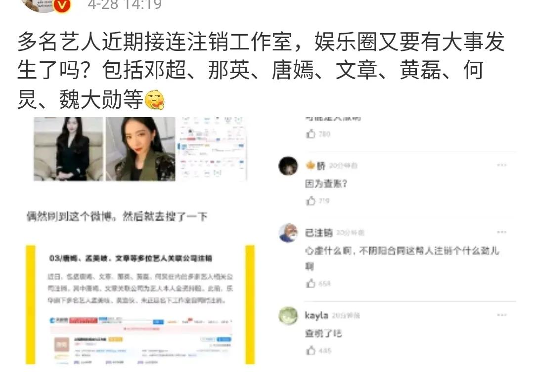The image size is (534, 392).
Task: Click the post timestamp 4-28 14:19
Action: point(125,5)
